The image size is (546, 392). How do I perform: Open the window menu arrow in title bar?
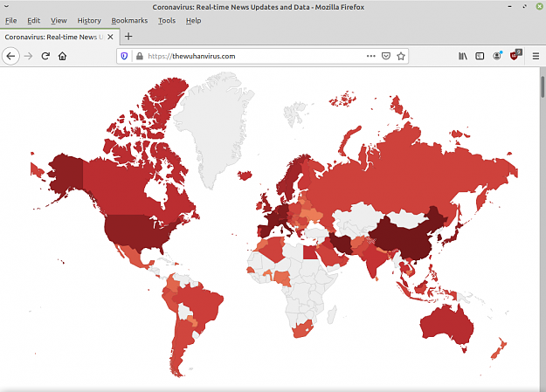6,6
